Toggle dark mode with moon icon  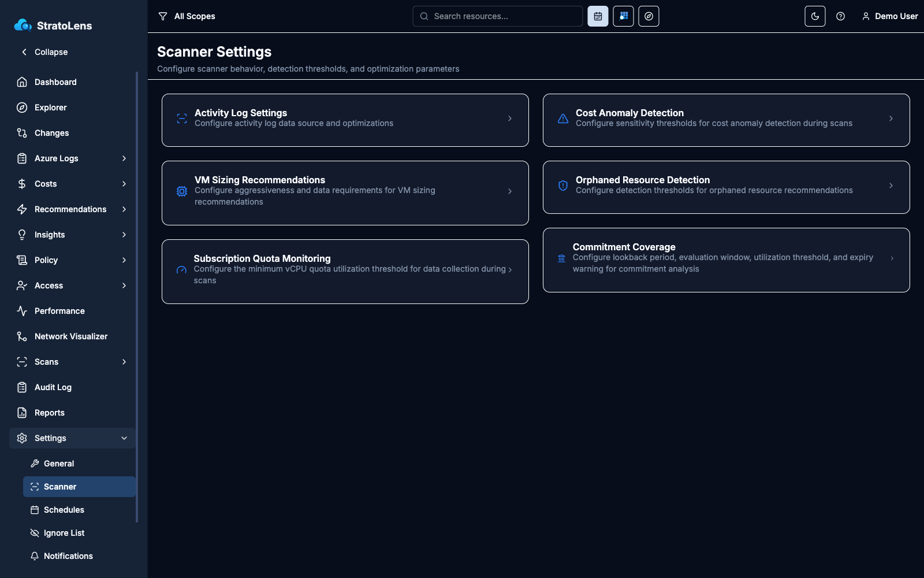[x=815, y=16]
